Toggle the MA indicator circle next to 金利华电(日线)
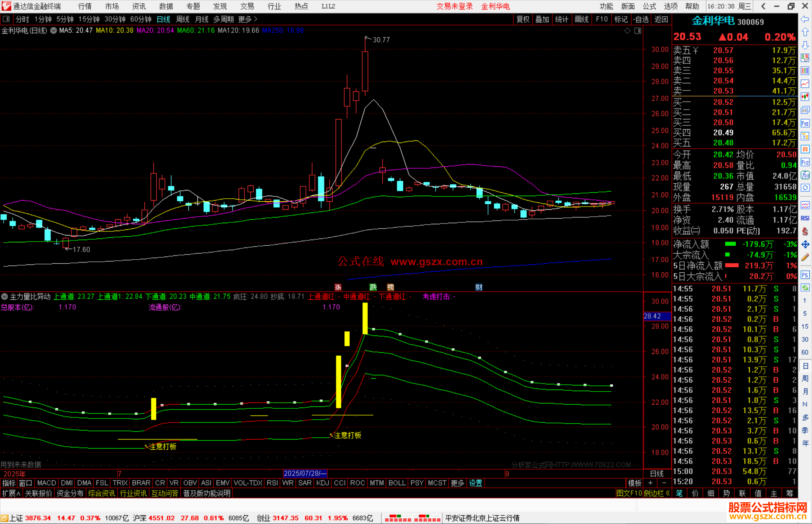This screenshot has width=812, height=524. [54, 30]
